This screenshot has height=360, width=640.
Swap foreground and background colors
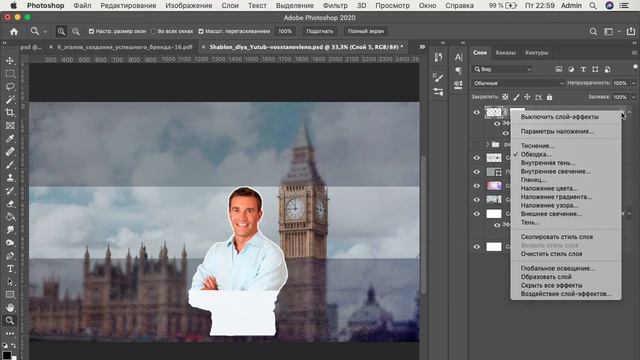(13, 346)
